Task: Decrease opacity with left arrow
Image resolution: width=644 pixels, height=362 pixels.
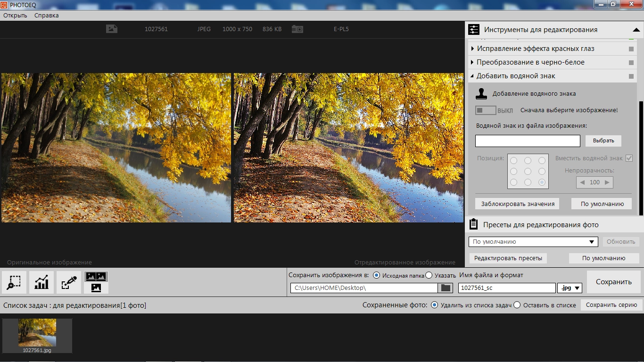Action: (582, 182)
